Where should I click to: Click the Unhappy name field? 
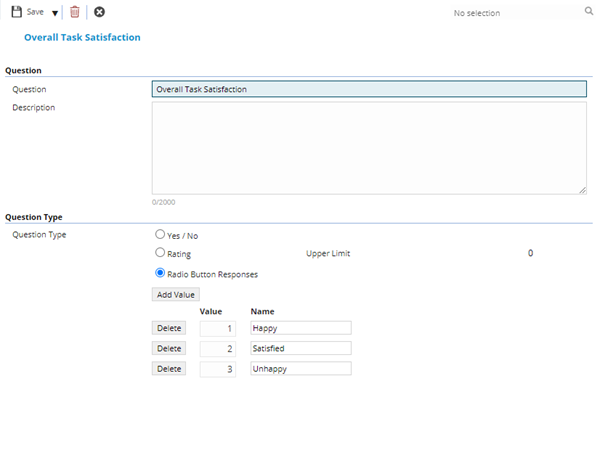(x=300, y=369)
